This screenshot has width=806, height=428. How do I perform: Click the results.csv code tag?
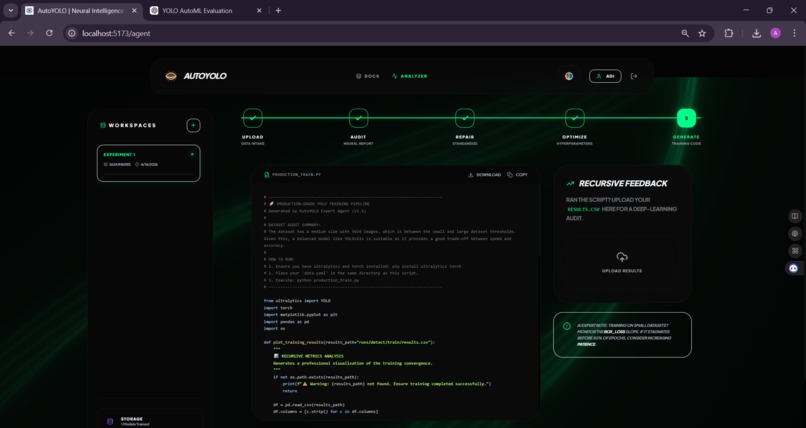click(583, 210)
